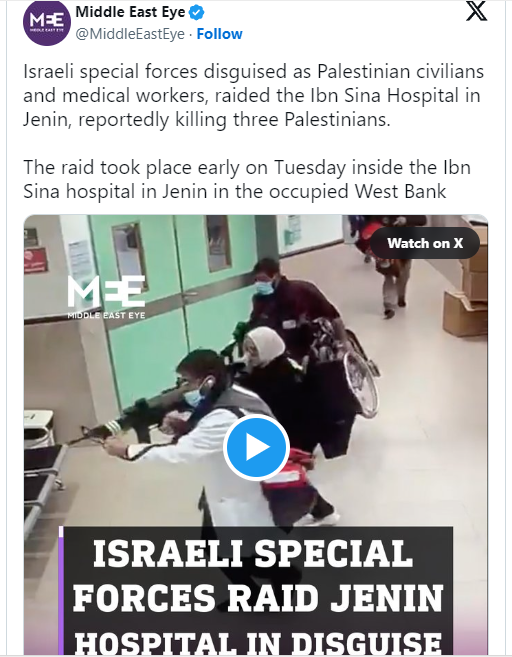Click the tweet paragraph about Israeli special forces
The height and width of the screenshot is (657, 512).
point(253,96)
